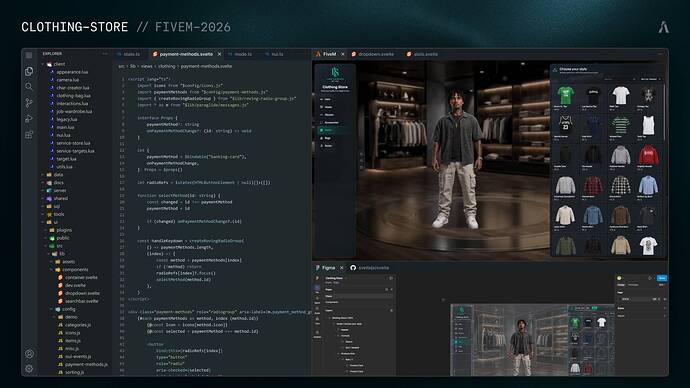Select the brown jacket item
Screen dimensions: 690x388
[x=620, y=216]
